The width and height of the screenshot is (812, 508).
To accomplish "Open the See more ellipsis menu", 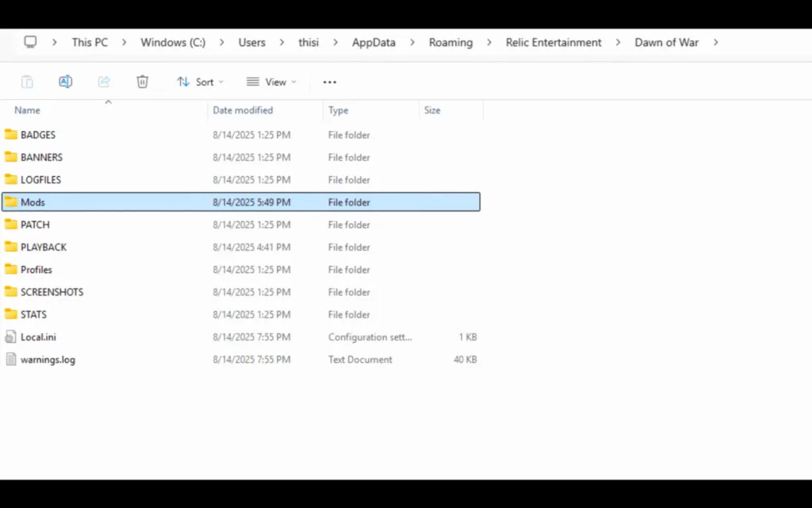I will click(329, 81).
